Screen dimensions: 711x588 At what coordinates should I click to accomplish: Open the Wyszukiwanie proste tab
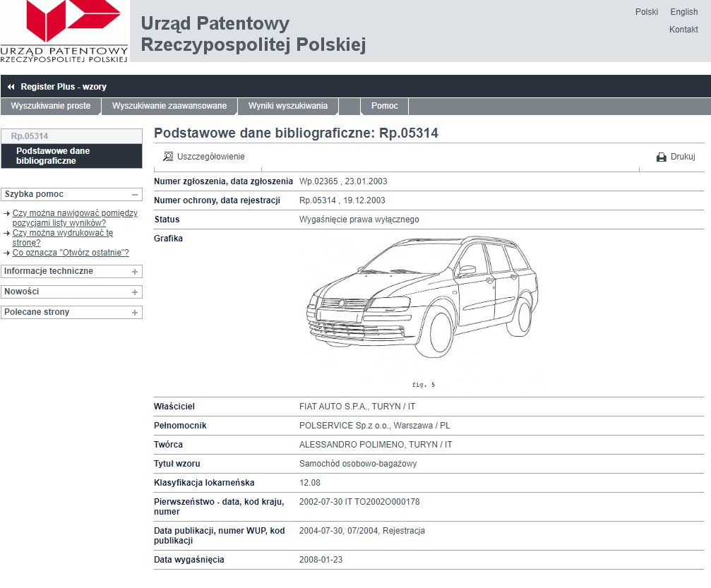(x=50, y=106)
